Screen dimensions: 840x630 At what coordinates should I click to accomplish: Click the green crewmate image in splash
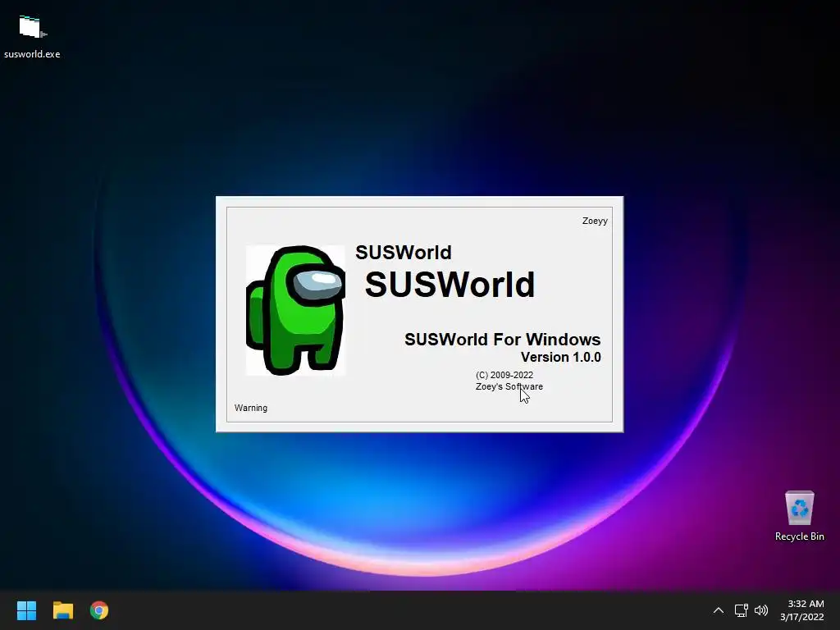[x=295, y=310]
